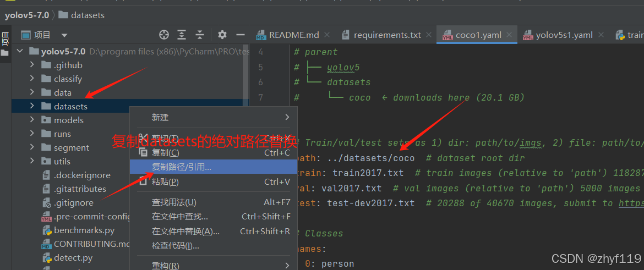The image size is (644, 270).
Task: Choose 粘贴(P) in the context menu
Action: (x=214, y=182)
